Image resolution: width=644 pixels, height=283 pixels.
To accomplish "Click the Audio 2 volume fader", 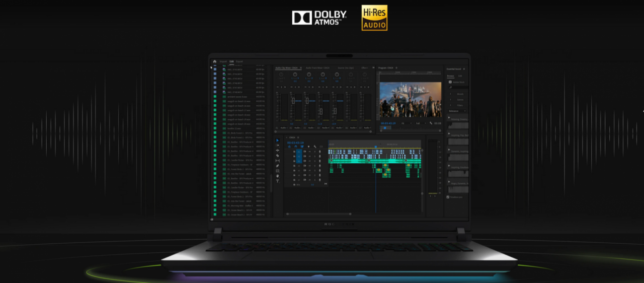I will 293,101.
